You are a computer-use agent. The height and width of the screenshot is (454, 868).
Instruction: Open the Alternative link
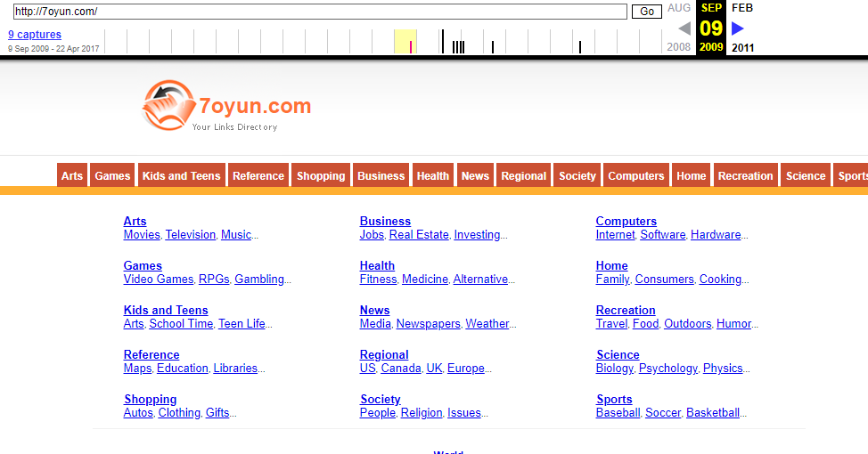pos(480,280)
